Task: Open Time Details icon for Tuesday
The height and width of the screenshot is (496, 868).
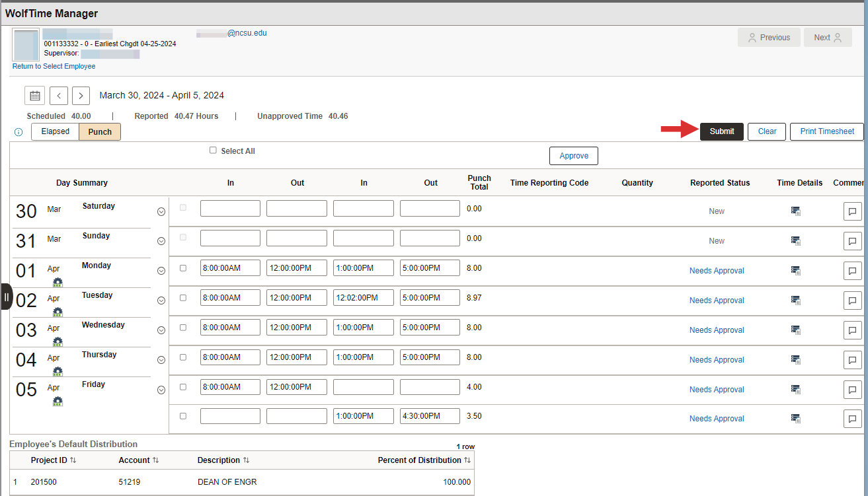Action: 796,301
